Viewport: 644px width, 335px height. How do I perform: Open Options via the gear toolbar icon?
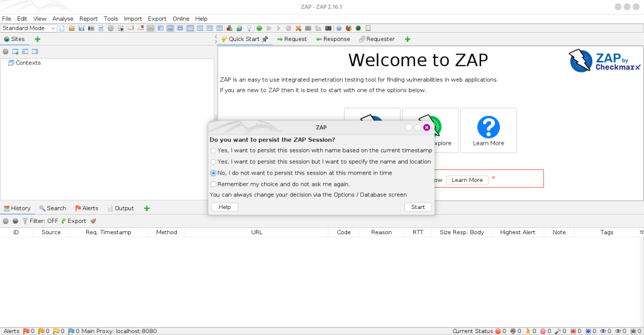pyautogui.click(x=111, y=28)
